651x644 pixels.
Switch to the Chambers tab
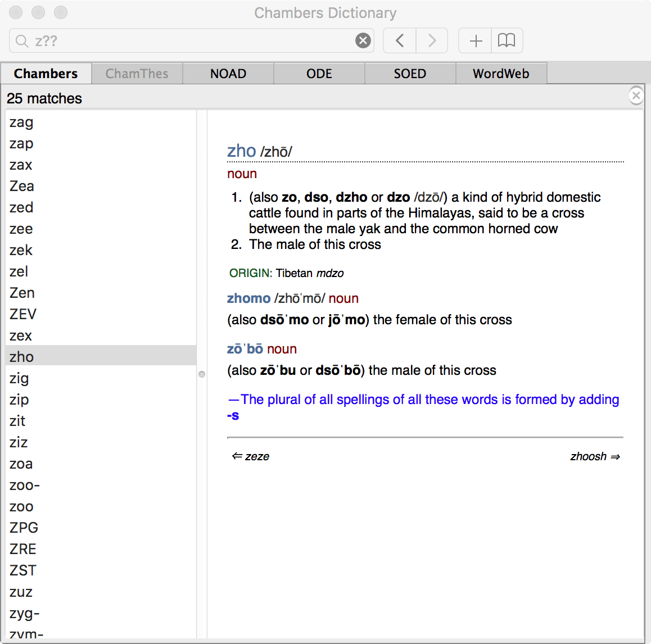[46, 74]
